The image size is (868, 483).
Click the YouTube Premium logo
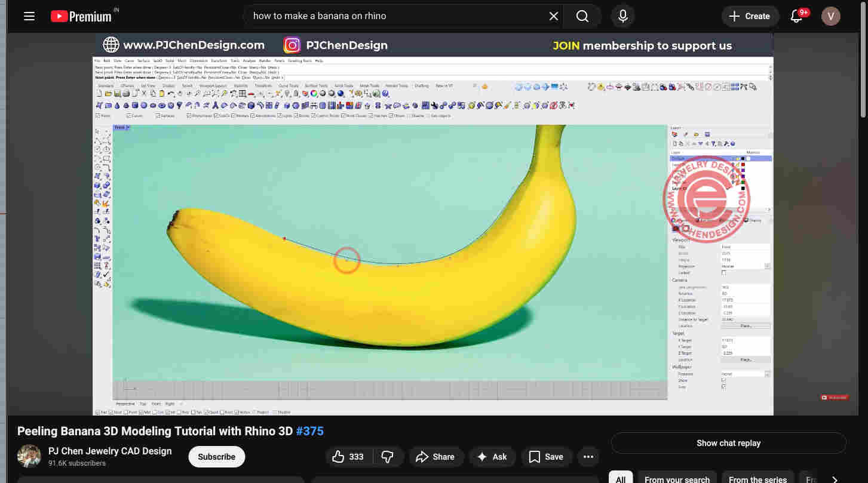(81, 16)
